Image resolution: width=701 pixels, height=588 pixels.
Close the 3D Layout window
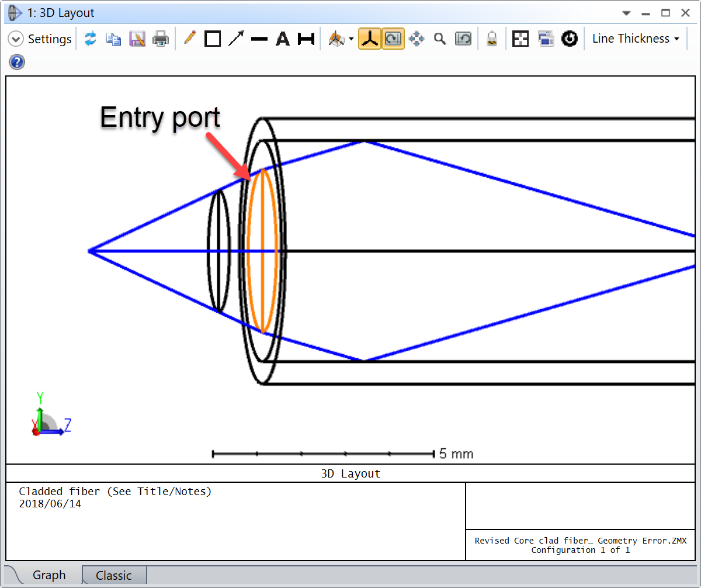tap(685, 13)
